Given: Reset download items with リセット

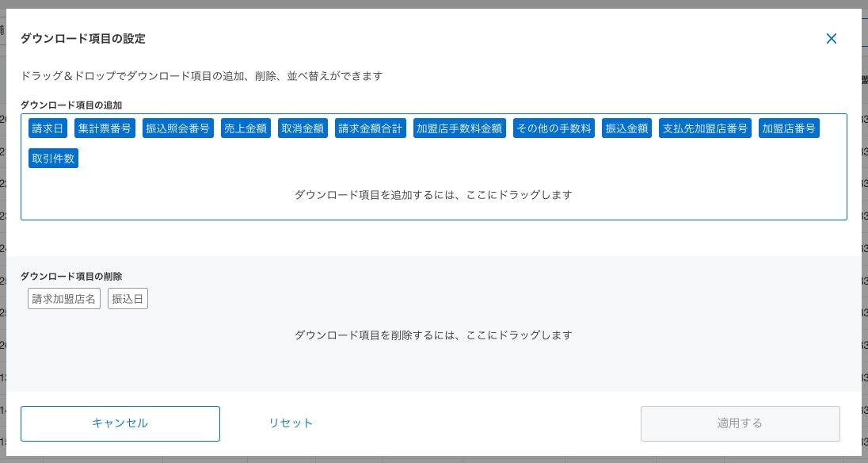Looking at the screenshot, I should click(291, 423).
